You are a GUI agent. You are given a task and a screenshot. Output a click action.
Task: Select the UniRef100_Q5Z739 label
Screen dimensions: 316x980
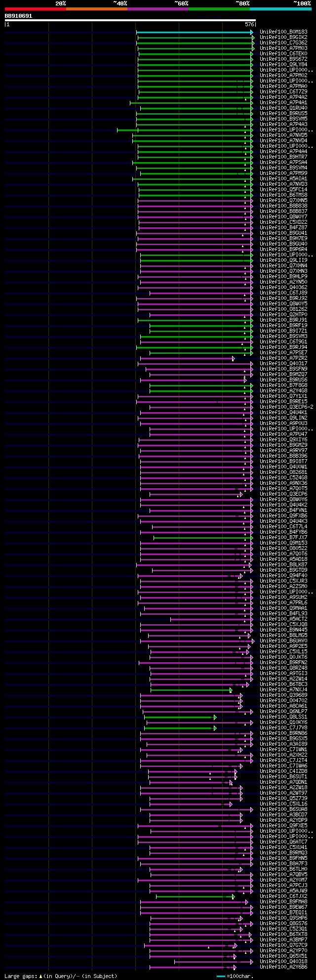(x=283, y=799)
